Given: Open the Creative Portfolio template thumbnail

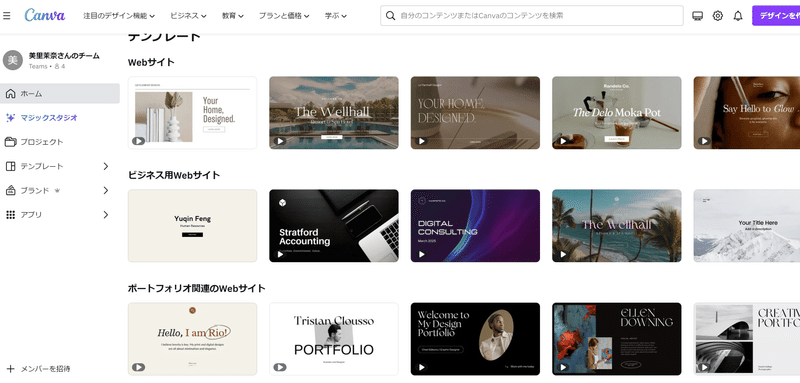Looking at the screenshot, I should pos(746,339).
